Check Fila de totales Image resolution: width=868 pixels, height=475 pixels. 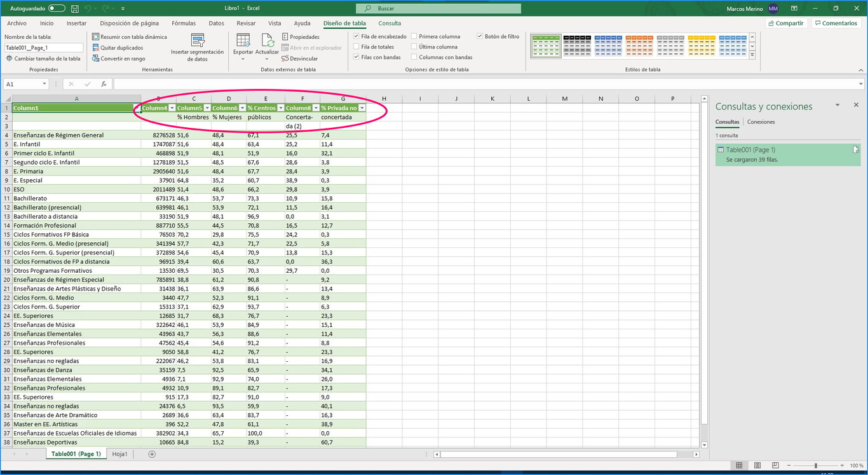pos(356,46)
